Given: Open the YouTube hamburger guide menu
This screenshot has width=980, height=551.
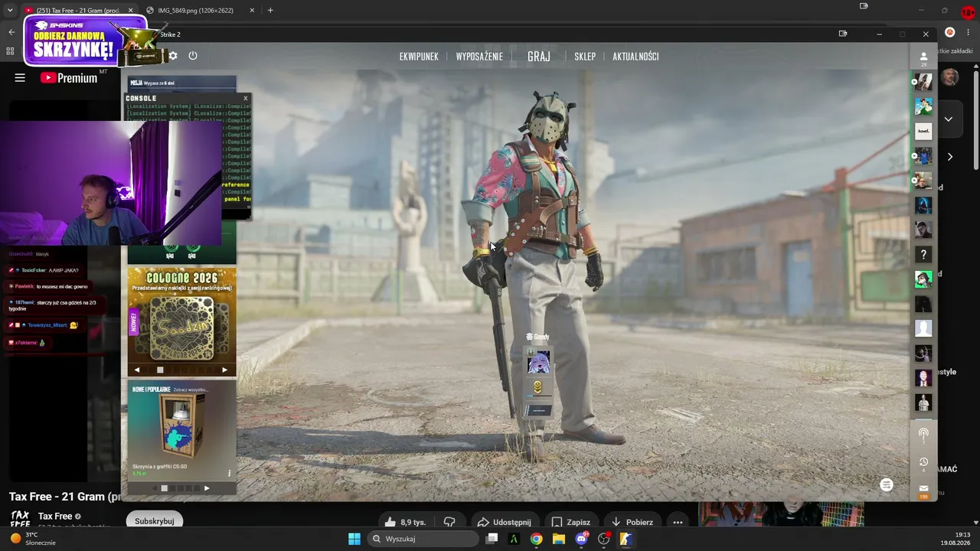Looking at the screenshot, I should [x=20, y=77].
